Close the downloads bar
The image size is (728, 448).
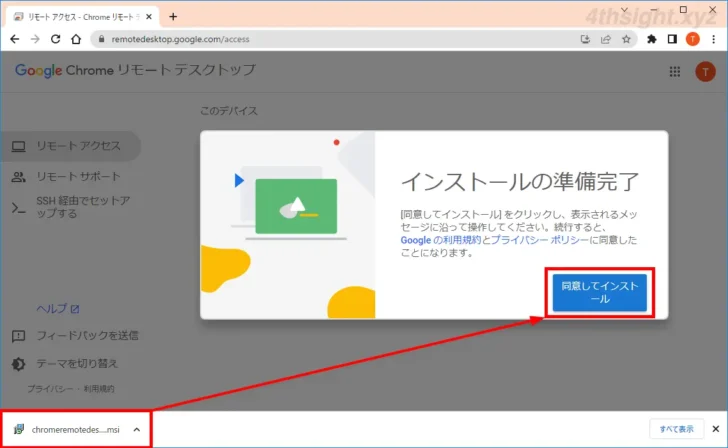pos(715,429)
